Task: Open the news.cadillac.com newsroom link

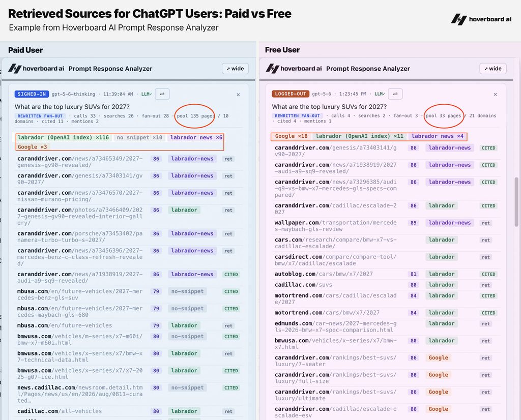Action: click(80, 394)
